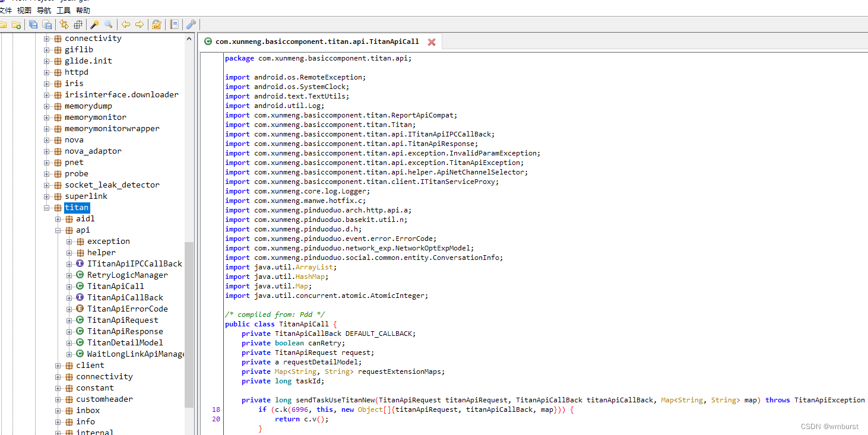Click the add files toolbar icon
The image size is (868, 435).
(x=17, y=24)
